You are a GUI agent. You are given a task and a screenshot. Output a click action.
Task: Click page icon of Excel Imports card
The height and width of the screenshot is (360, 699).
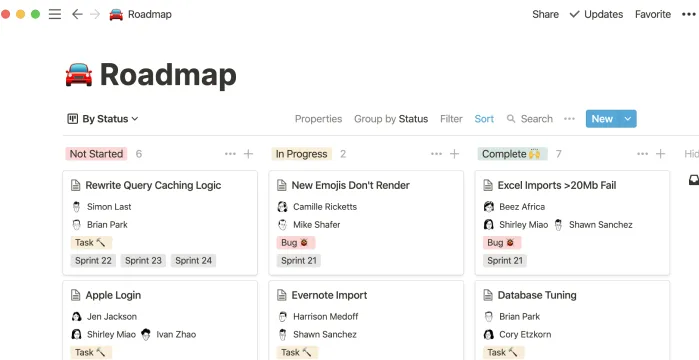[x=488, y=185]
